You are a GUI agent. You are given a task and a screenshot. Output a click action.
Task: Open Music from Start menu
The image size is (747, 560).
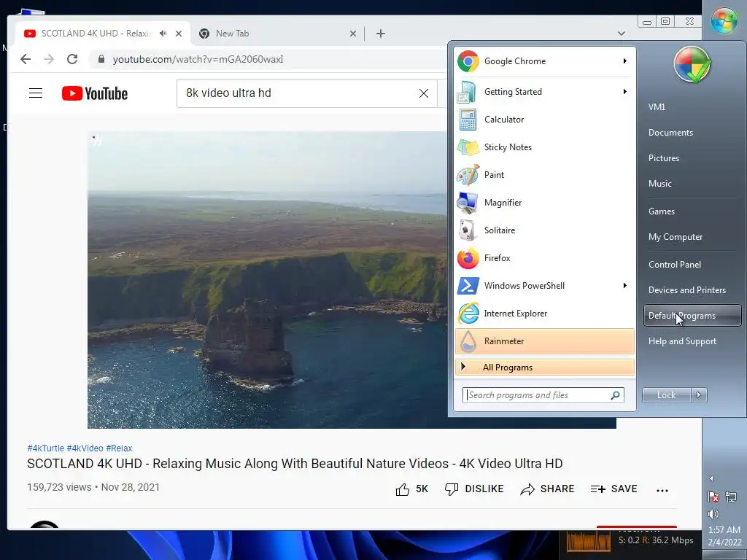(x=659, y=184)
